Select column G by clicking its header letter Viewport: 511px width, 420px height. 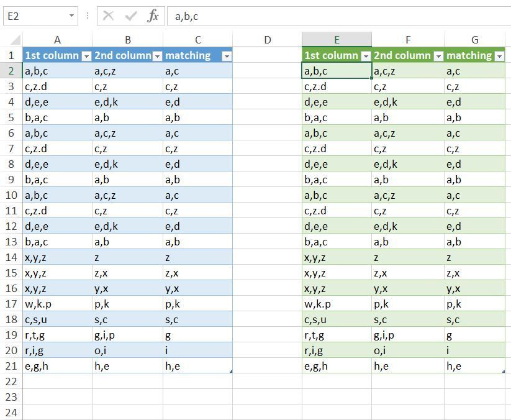[x=474, y=39]
